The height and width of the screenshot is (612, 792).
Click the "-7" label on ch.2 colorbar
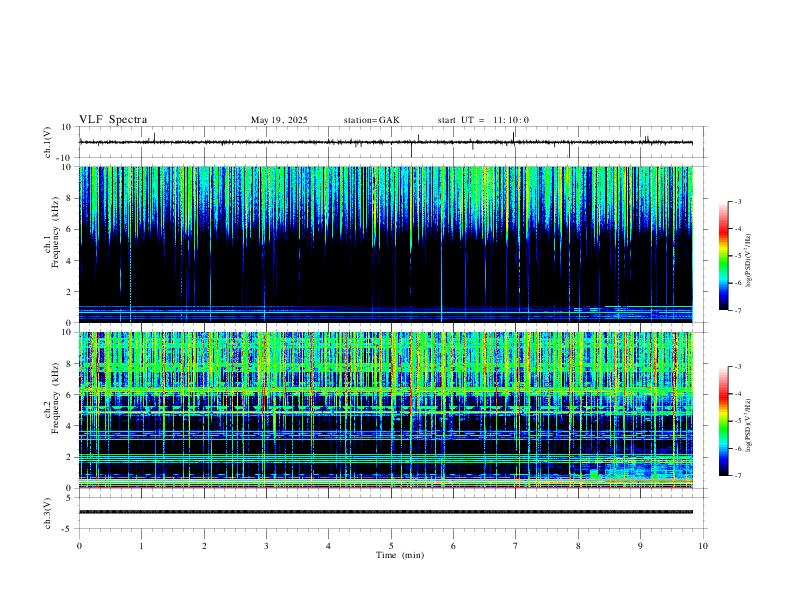737,476
